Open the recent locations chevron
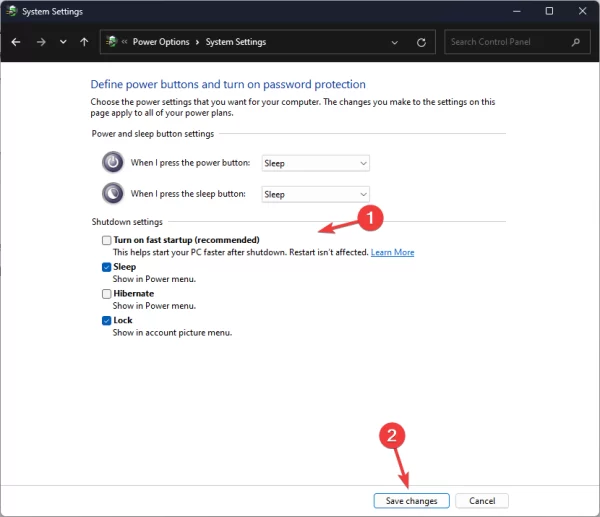The width and height of the screenshot is (600, 517). tap(63, 42)
